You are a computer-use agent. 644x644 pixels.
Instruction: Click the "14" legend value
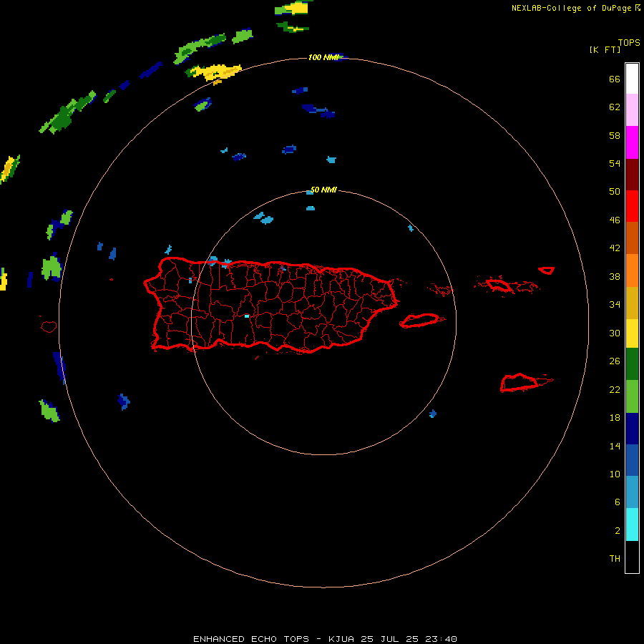pyautogui.click(x=615, y=446)
